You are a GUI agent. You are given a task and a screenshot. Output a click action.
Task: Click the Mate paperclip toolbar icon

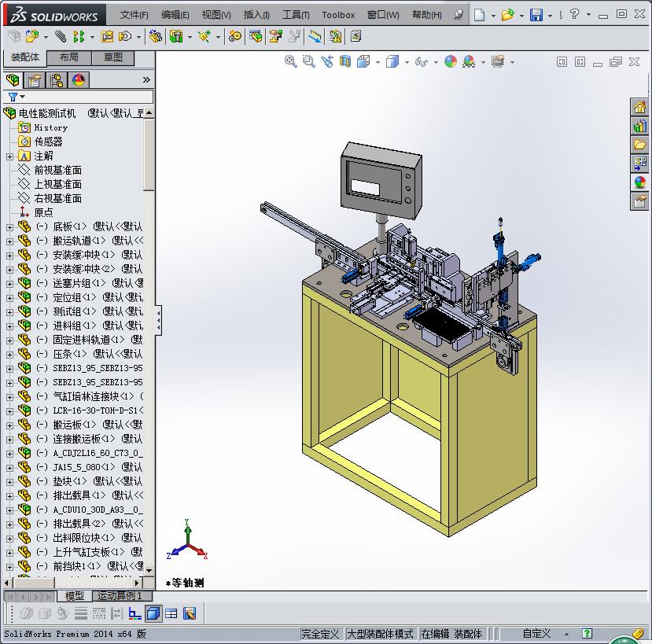tap(61, 37)
